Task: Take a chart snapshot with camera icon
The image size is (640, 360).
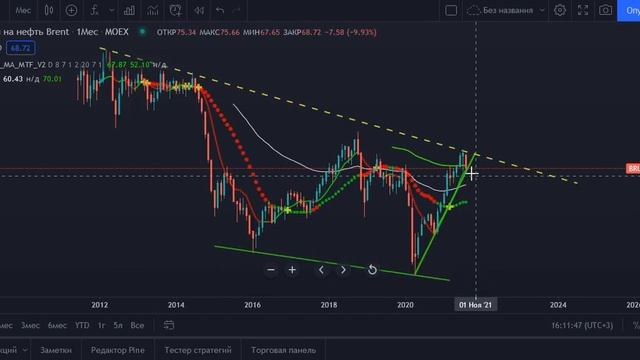Action: [x=605, y=10]
